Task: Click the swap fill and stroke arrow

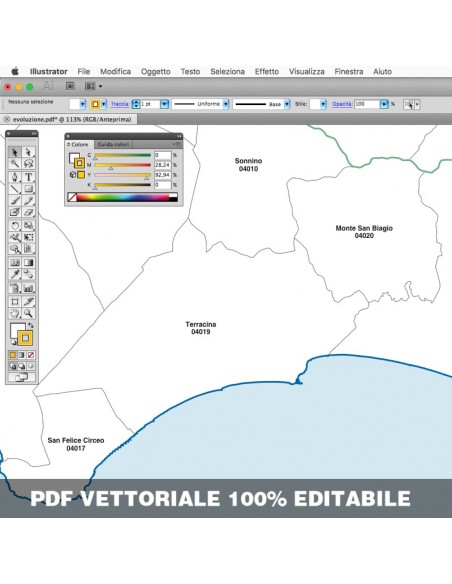Action: coord(31,325)
